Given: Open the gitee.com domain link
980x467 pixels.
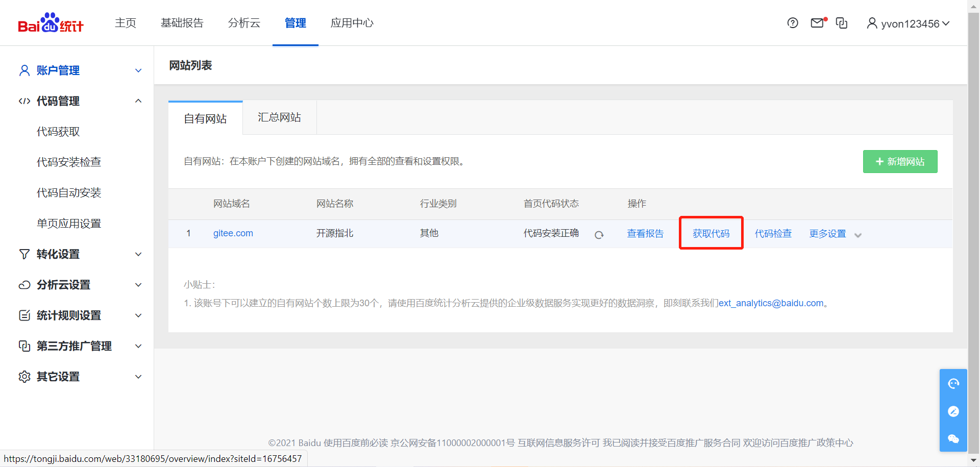Looking at the screenshot, I should (233, 233).
